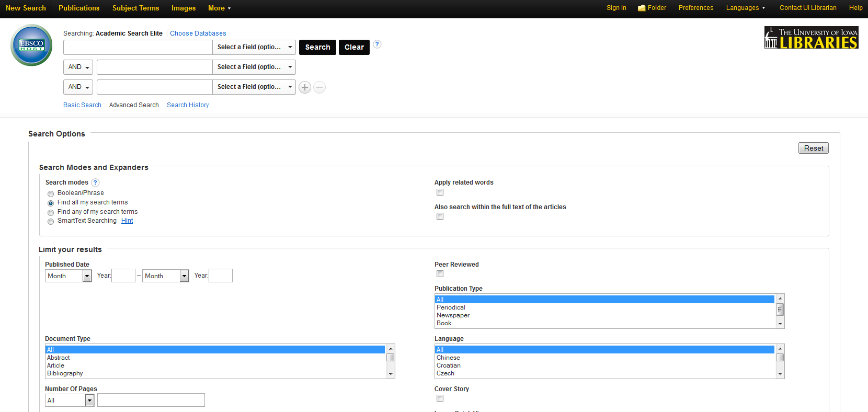
Task: Tick the Cover Story checkbox
Action: [440, 398]
